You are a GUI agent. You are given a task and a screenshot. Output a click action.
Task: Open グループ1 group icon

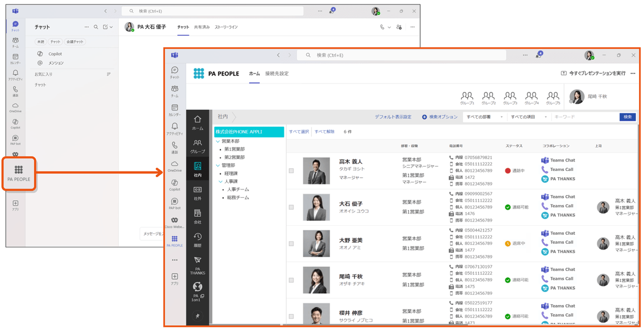(x=467, y=98)
